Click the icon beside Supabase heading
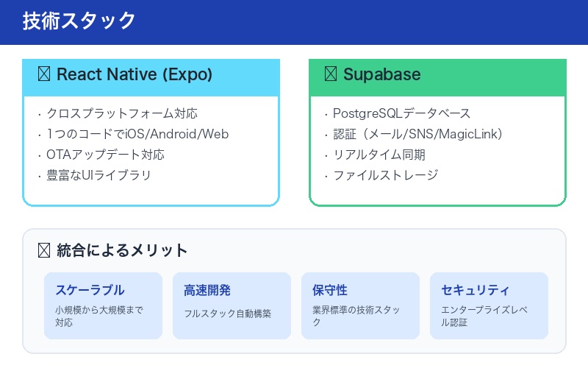The height and width of the screenshot is (368, 588). tap(330, 74)
